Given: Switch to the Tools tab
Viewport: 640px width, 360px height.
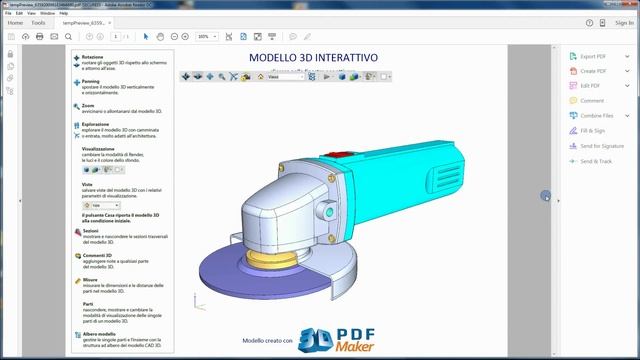Looking at the screenshot, I should pyautogui.click(x=38, y=23).
